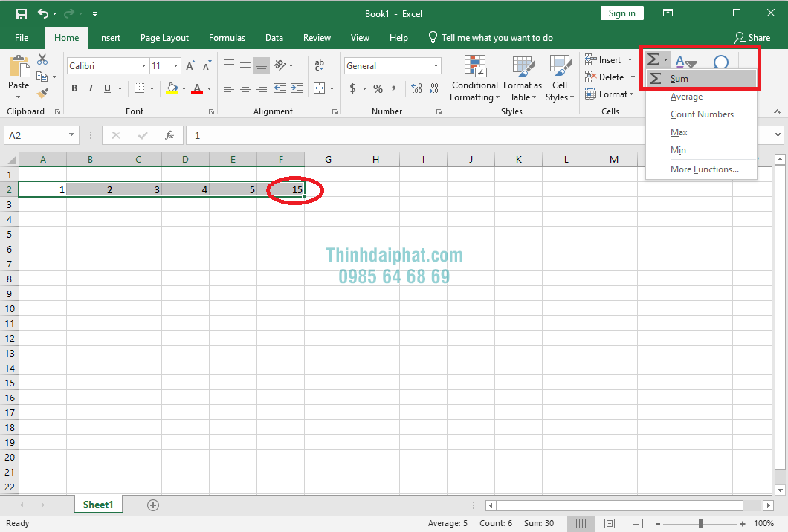Select cell F2 containing 15
The image size is (788, 532).
pos(281,189)
